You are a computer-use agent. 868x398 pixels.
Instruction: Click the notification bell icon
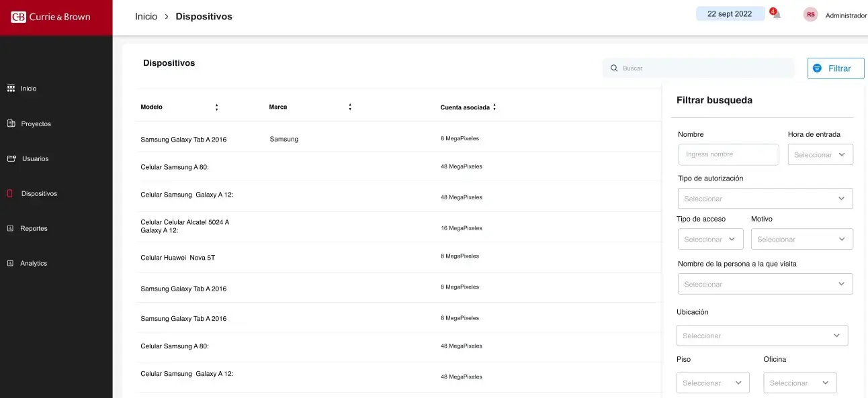coord(776,15)
